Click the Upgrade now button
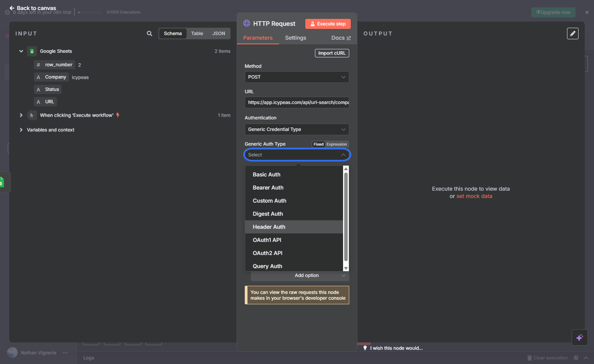The image size is (594, 364). tap(553, 12)
